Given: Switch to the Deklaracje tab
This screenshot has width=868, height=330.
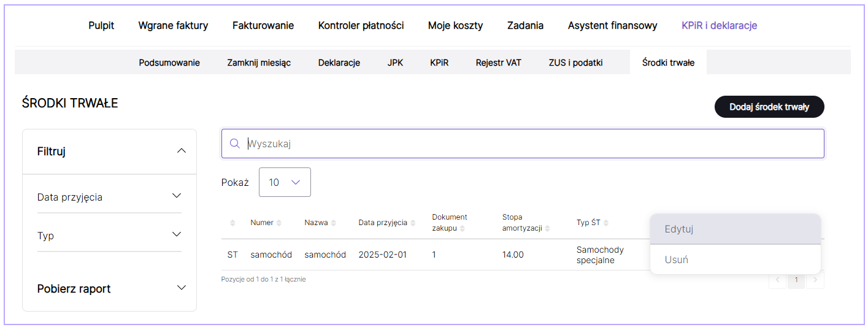Looking at the screenshot, I should click(x=339, y=63).
